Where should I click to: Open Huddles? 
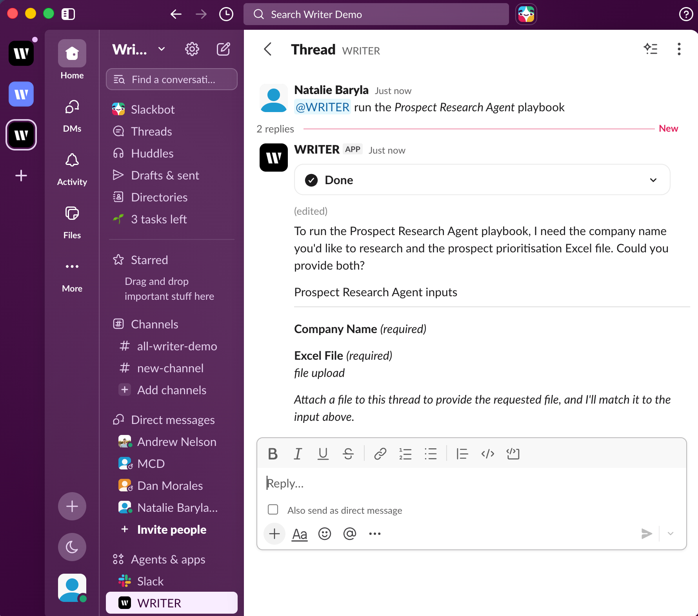(172, 153)
